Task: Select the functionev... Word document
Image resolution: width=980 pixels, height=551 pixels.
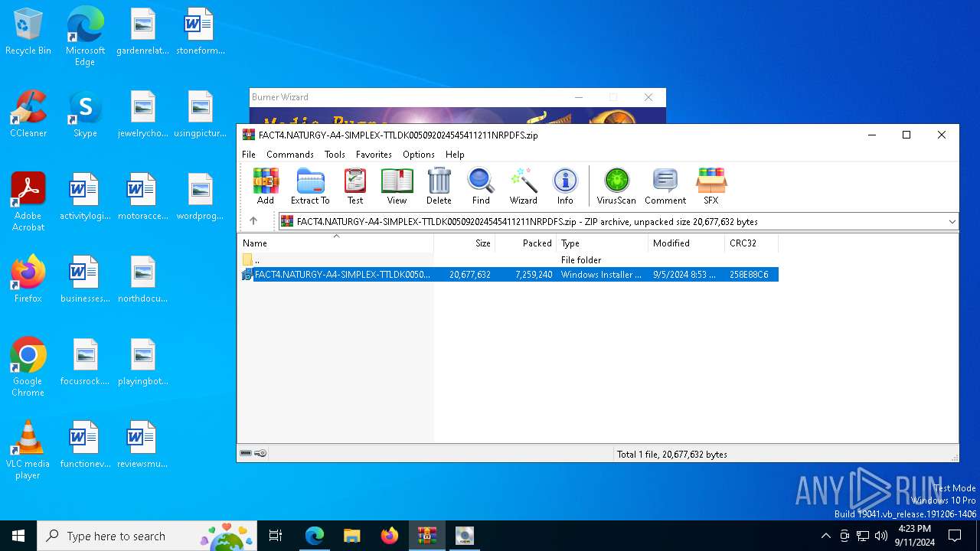Action: pos(85,445)
